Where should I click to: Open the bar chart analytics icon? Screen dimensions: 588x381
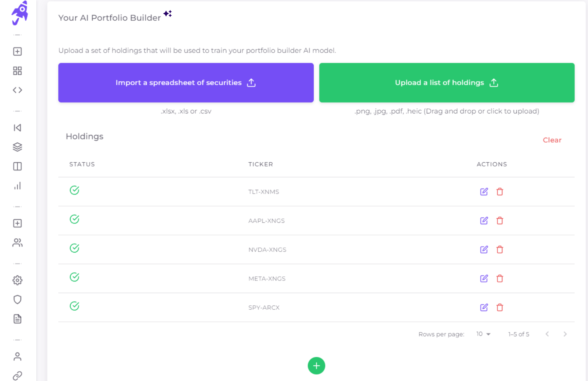tap(17, 186)
